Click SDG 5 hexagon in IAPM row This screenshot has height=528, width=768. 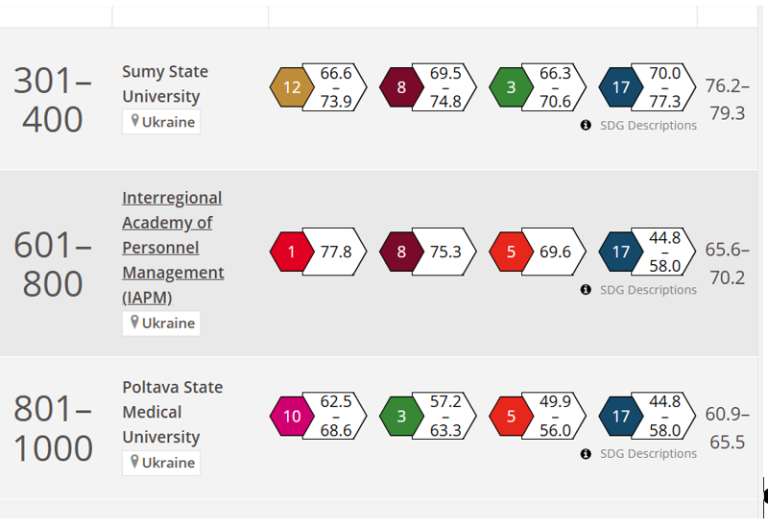[511, 252]
